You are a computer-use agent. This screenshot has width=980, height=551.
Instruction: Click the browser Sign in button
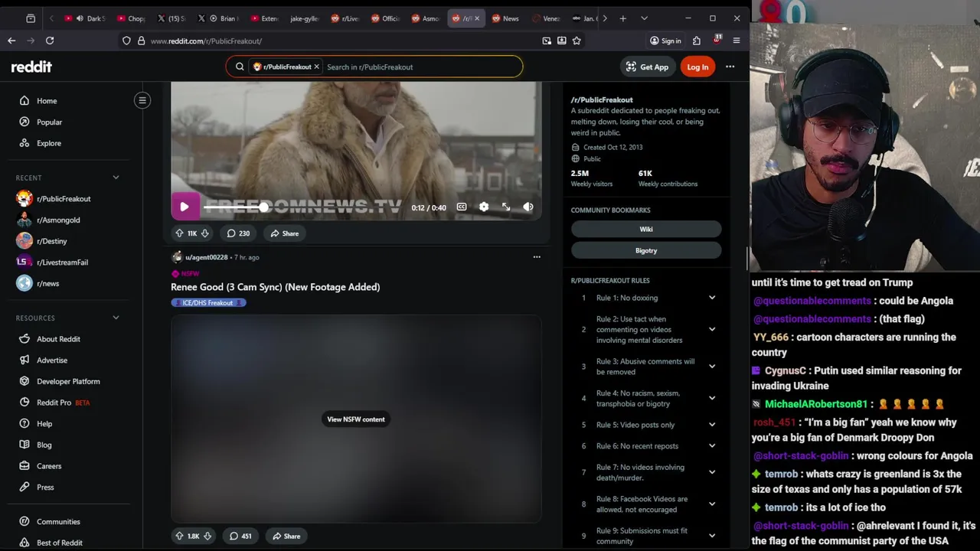[665, 41]
